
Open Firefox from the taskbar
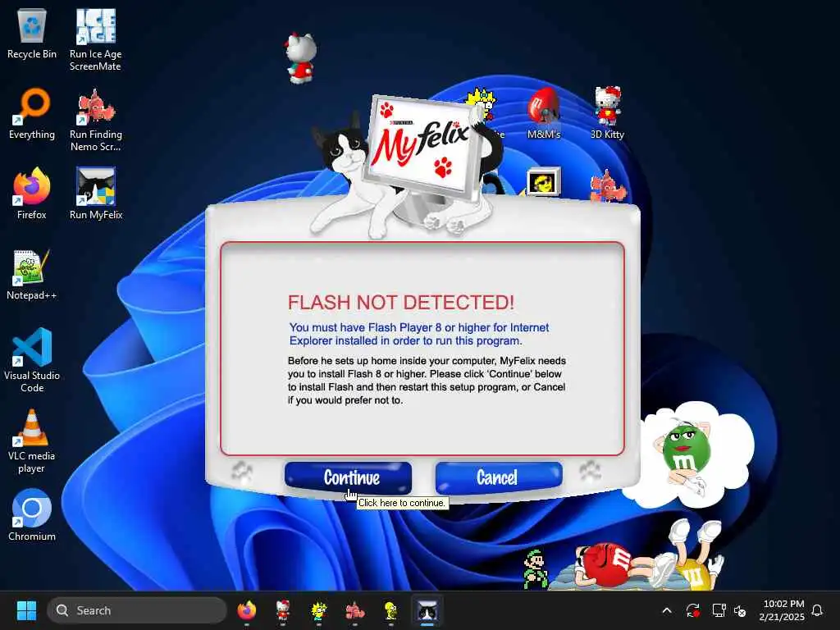click(x=246, y=610)
